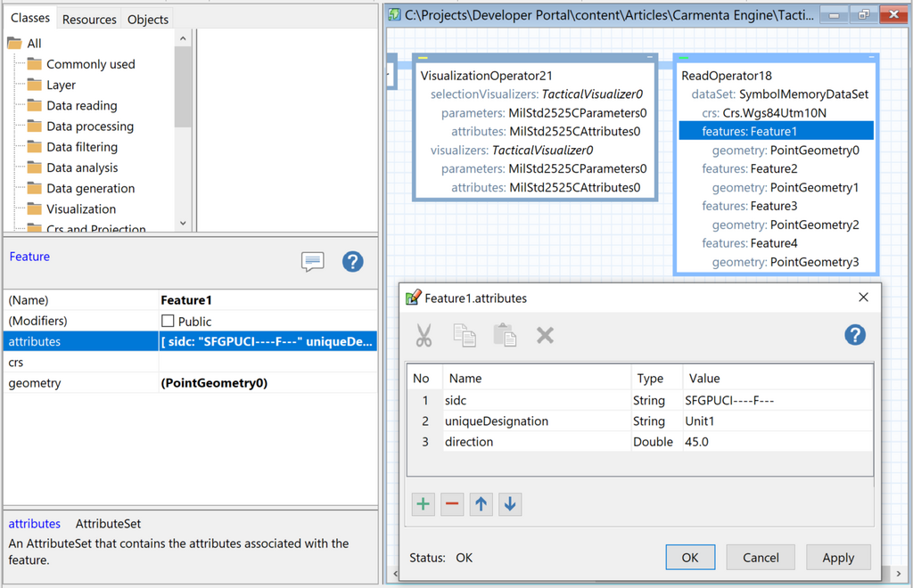Viewport: 913px width, 588px height.
Task: Click the 45.0 value cell
Action: (777, 442)
